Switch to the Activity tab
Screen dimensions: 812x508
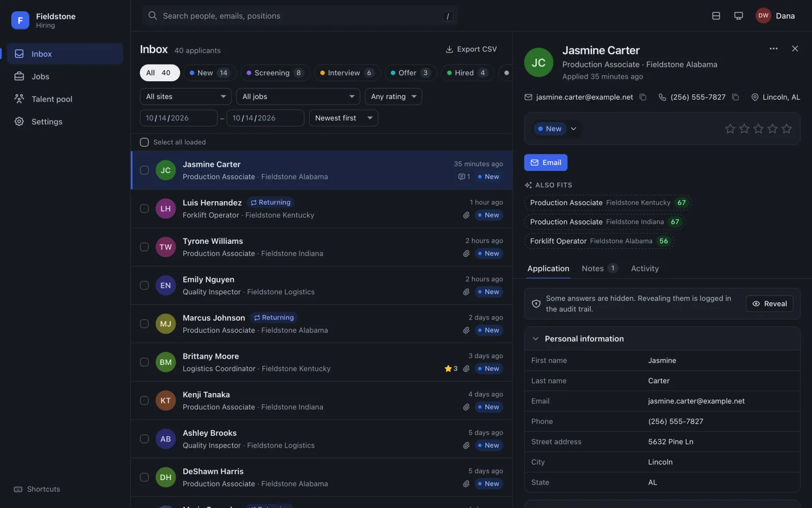(x=645, y=268)
